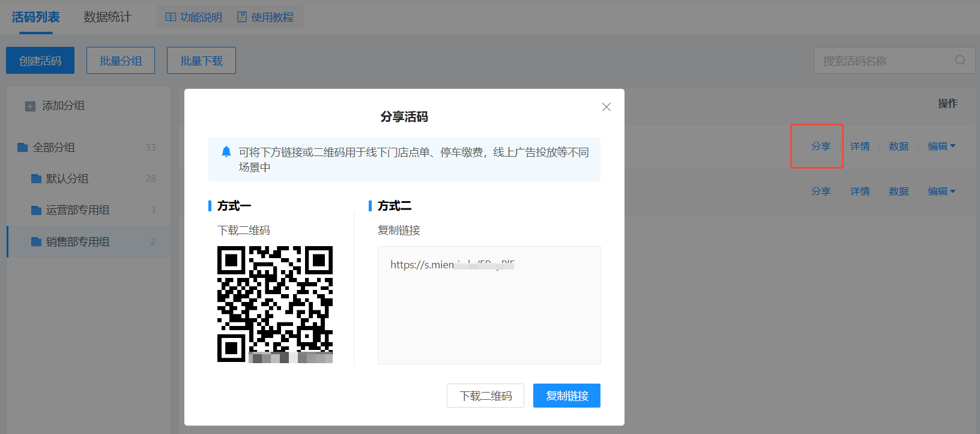Click 批量分组 button
Screen dimensions: 980x434
(x=121, y=61)
